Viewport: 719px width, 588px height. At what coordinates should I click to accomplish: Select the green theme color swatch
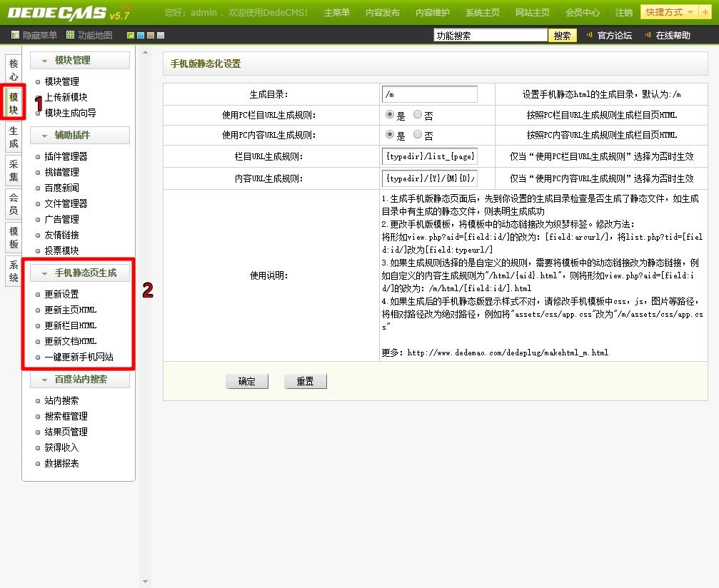131,36
